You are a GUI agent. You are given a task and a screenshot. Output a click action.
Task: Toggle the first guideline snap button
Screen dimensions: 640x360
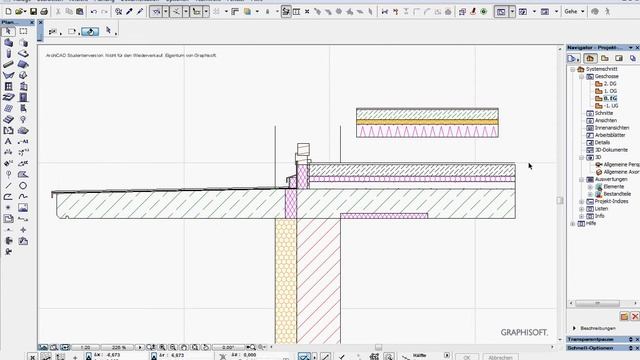point(156,12)
